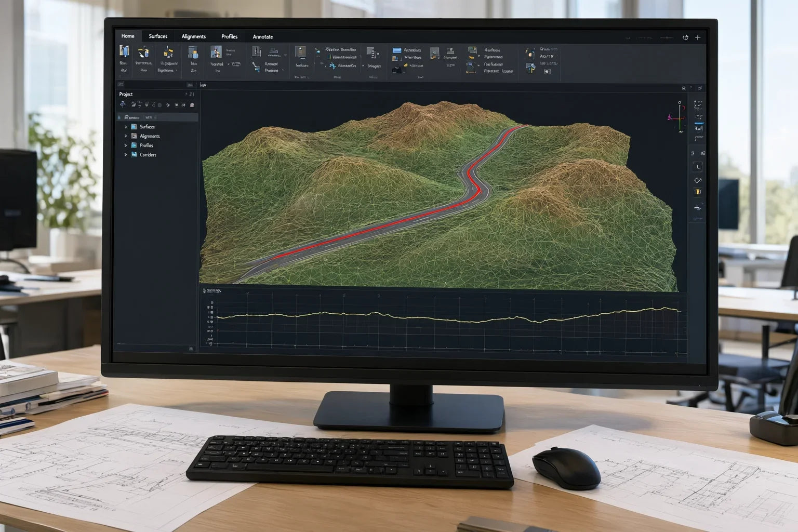
Task: Open the dropdown arrow under the third ribbon icon
Action: (177, 71)
